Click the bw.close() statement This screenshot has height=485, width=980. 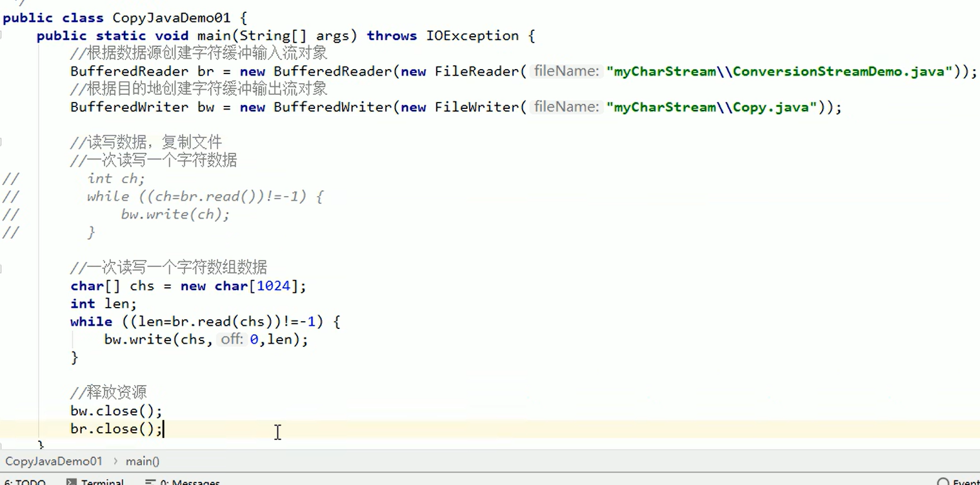click(116, 411)
